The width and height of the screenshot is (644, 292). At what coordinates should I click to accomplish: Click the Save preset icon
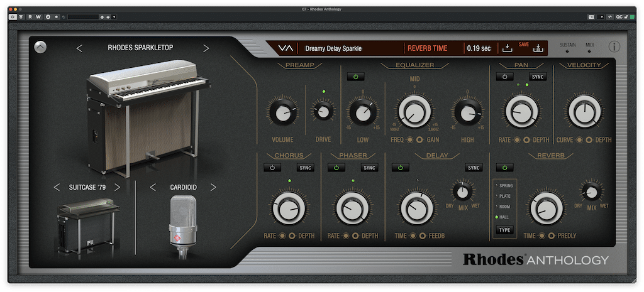pyautogui.click(x=508, y=48)
